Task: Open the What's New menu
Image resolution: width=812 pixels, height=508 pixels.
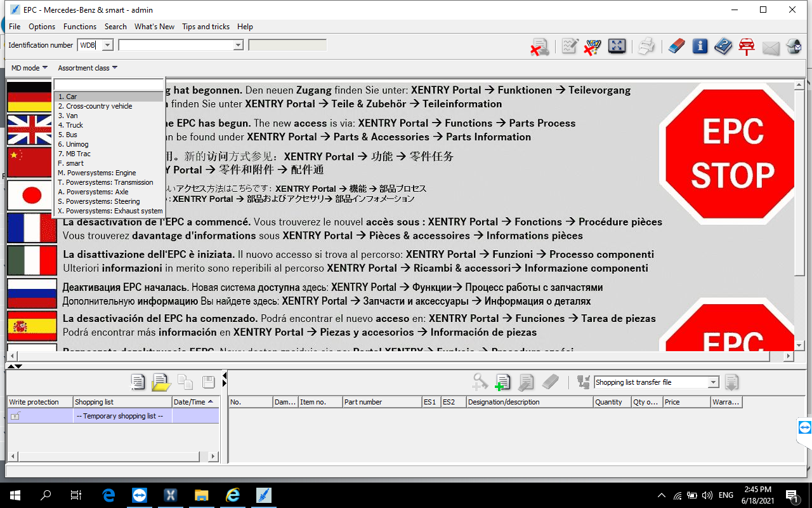Action: 154,27
